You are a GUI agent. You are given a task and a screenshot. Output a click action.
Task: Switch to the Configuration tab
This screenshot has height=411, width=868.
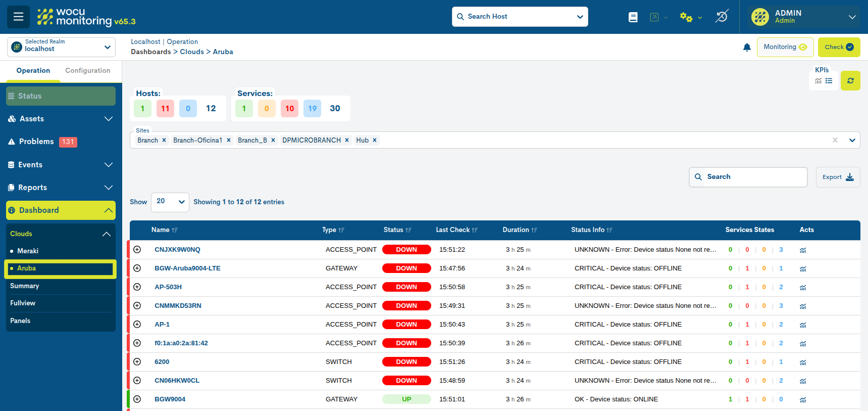[x=87, y=71]
